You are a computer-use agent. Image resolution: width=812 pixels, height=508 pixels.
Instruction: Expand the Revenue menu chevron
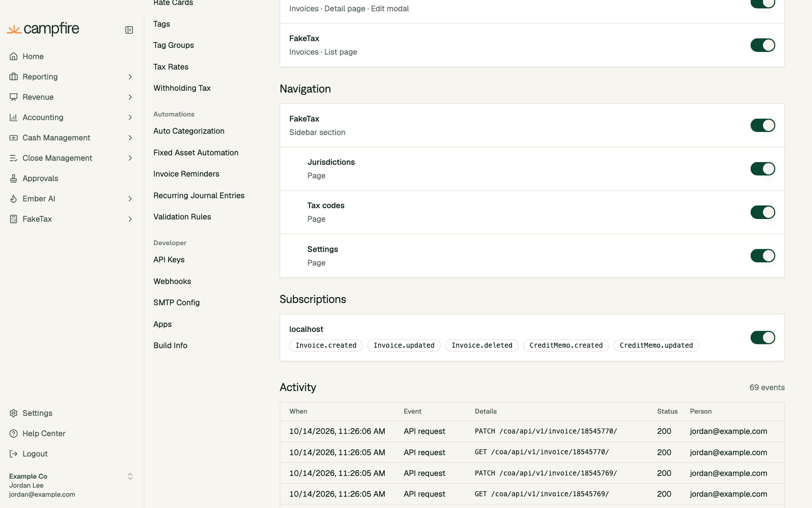point(130,97)
